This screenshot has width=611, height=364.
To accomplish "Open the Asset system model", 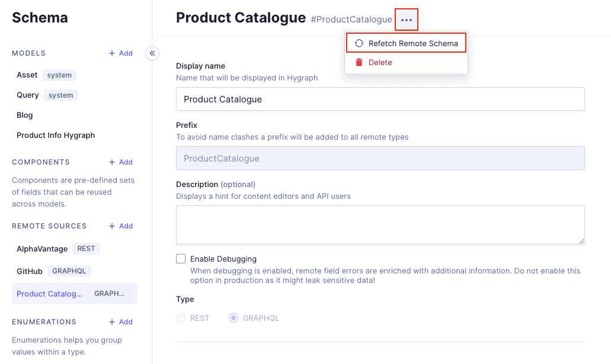I will tap(27, 75).
